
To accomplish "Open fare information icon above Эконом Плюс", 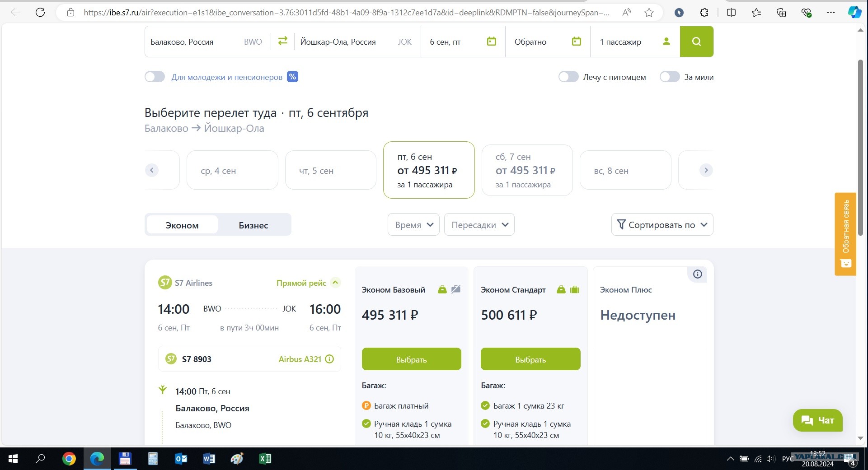I will pyautogui.click(x=697, y=274).
